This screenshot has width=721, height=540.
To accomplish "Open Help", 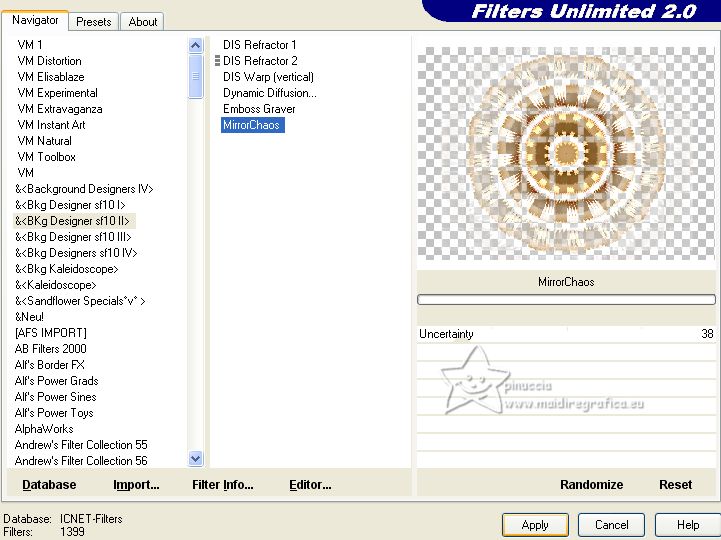I will 688,525.
